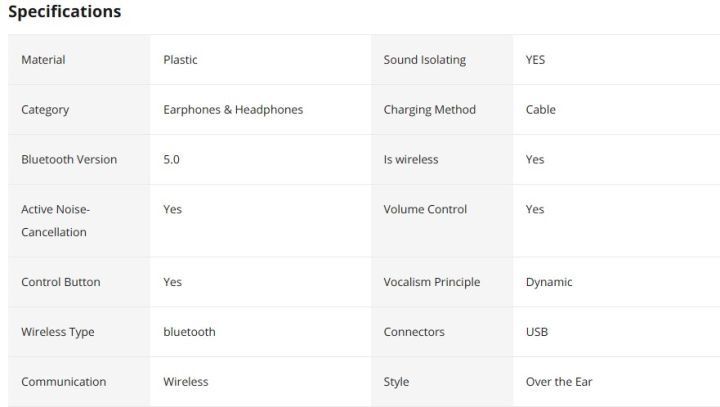Click the 5.0 Bluetooth version value
This screenshot has width=720, height=407.
tap(171, 160)
